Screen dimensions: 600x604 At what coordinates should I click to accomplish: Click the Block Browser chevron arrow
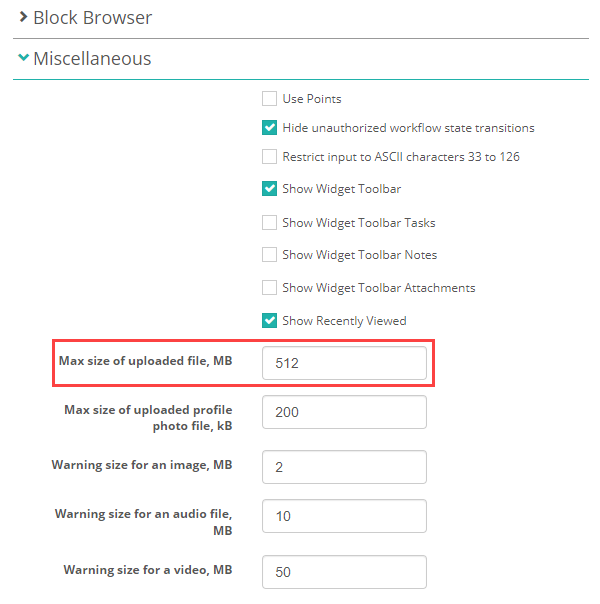pos(23,17)
